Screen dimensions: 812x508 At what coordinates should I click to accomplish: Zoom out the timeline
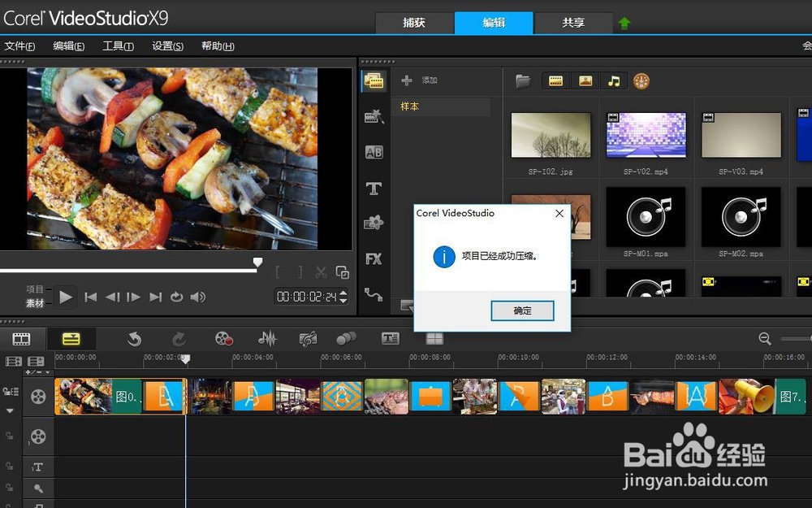click(x=765, y=339)
